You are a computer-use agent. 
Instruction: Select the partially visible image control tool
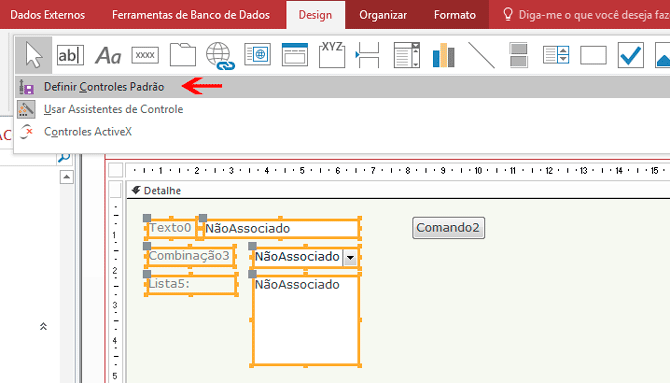(662, 55)
